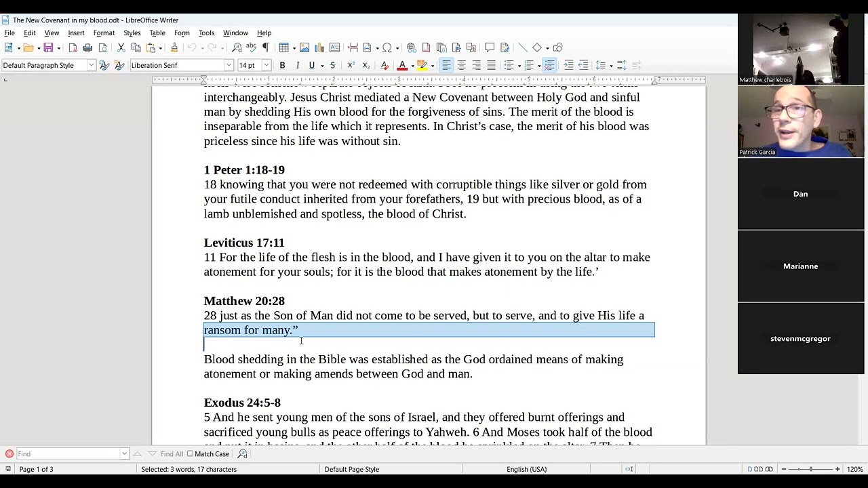Screen dimensions: 868x488
Task: Click the Export as PDF icon
Action: click(x=73, y=47)
